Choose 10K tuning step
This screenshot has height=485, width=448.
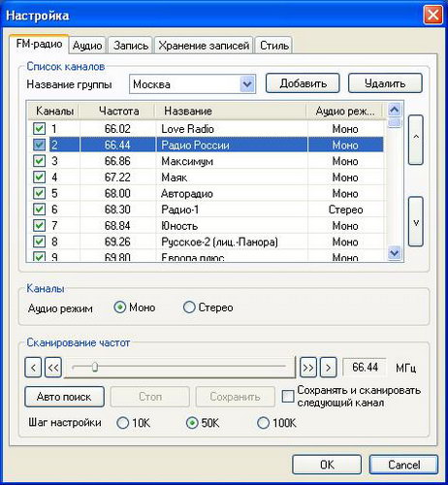122,423
